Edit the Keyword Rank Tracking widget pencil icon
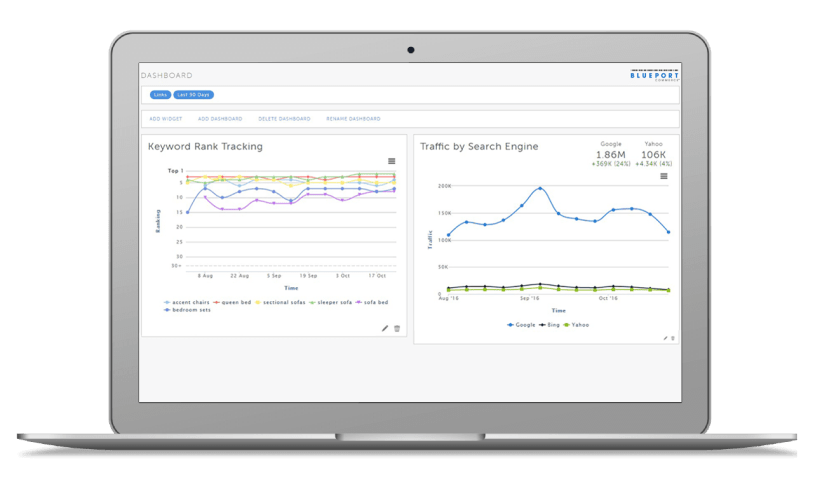This screenshot has height=489, width=820. 385,328
